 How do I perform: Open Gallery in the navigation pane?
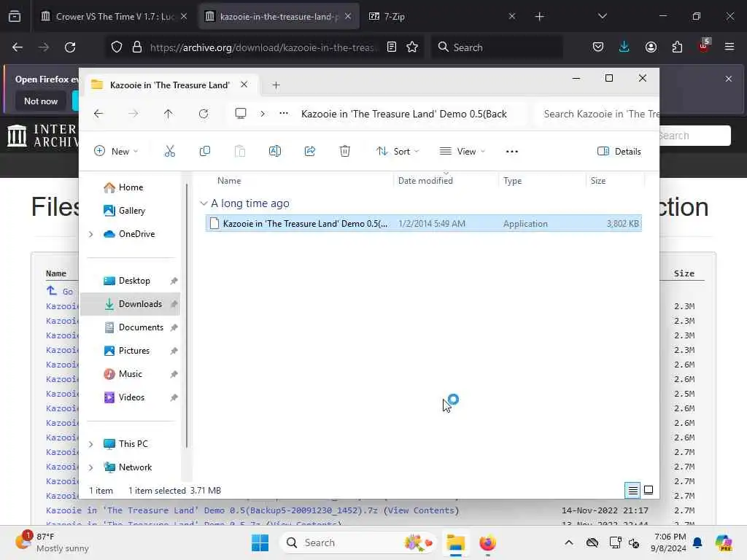click(x=131, y=211)
